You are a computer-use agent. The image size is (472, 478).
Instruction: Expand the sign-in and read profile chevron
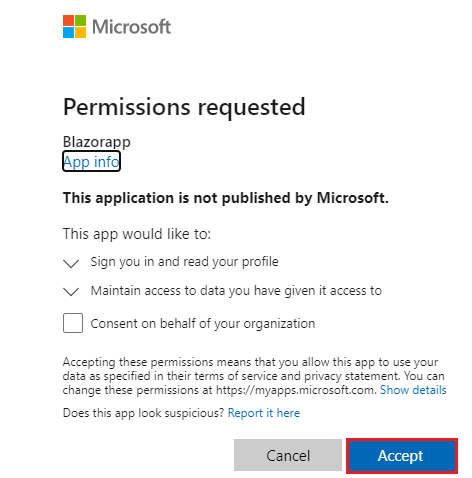(x=71, y=263)
